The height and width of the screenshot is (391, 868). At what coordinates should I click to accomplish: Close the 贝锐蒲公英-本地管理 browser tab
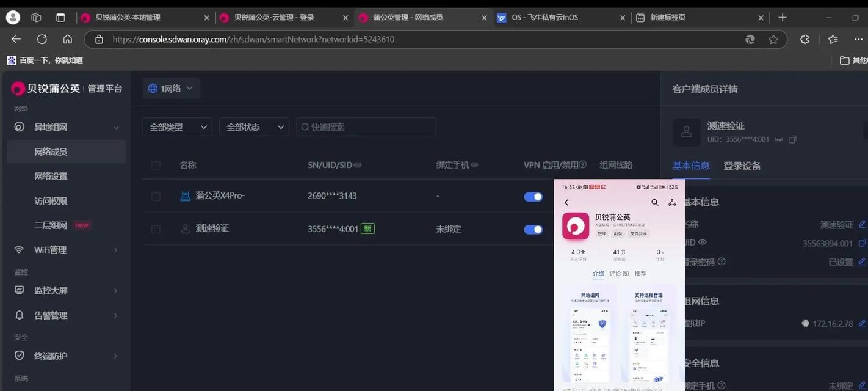click(206, 18)
